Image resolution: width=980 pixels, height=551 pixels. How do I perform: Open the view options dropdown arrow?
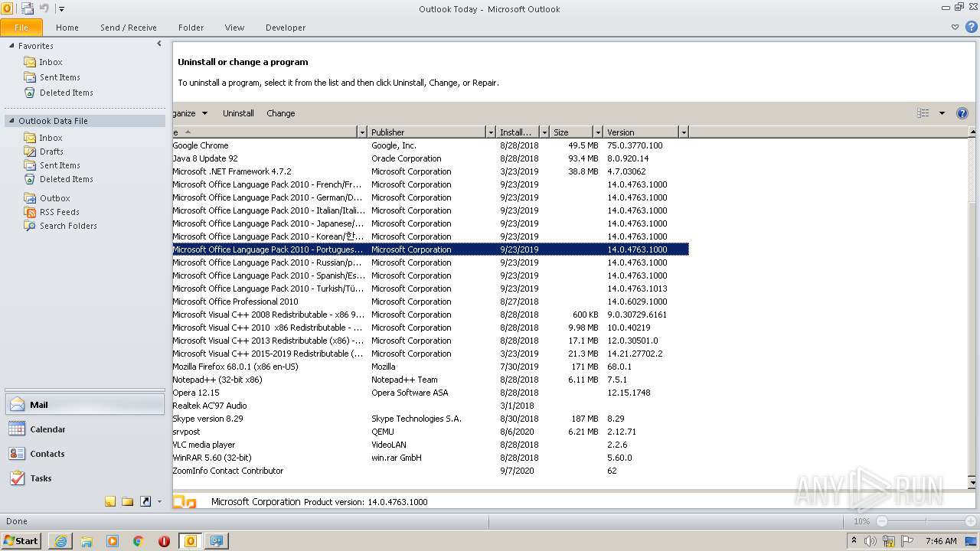point(942,113)
